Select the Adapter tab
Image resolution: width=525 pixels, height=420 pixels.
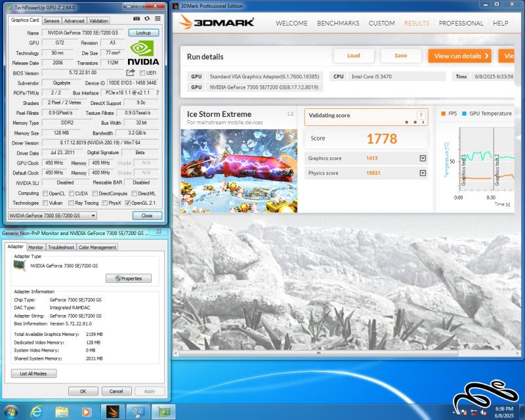coord(15,247)
